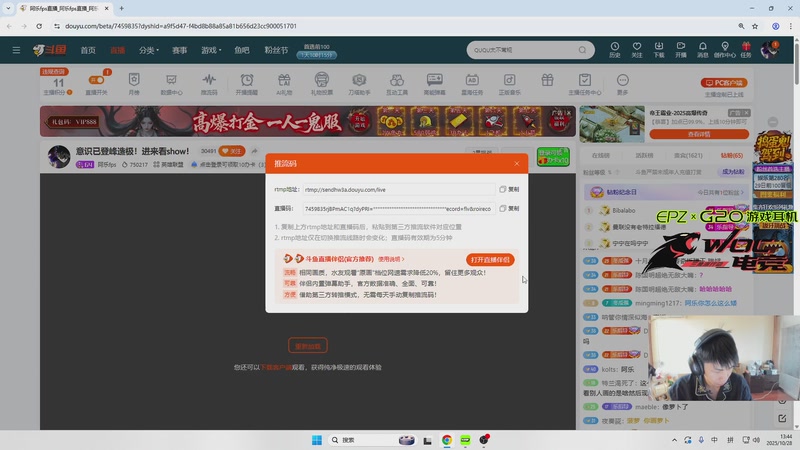Open 任务 red gift icon

(746, 49)
